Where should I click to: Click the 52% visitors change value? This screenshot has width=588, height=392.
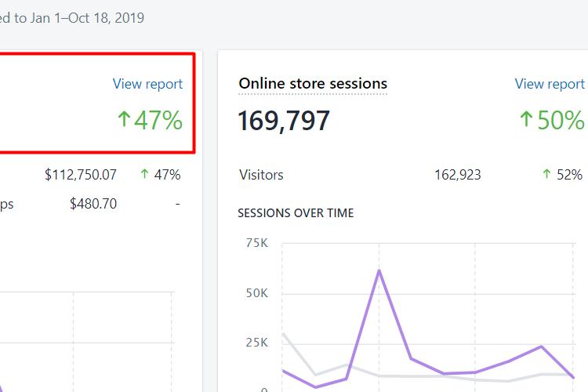(569, 175)
